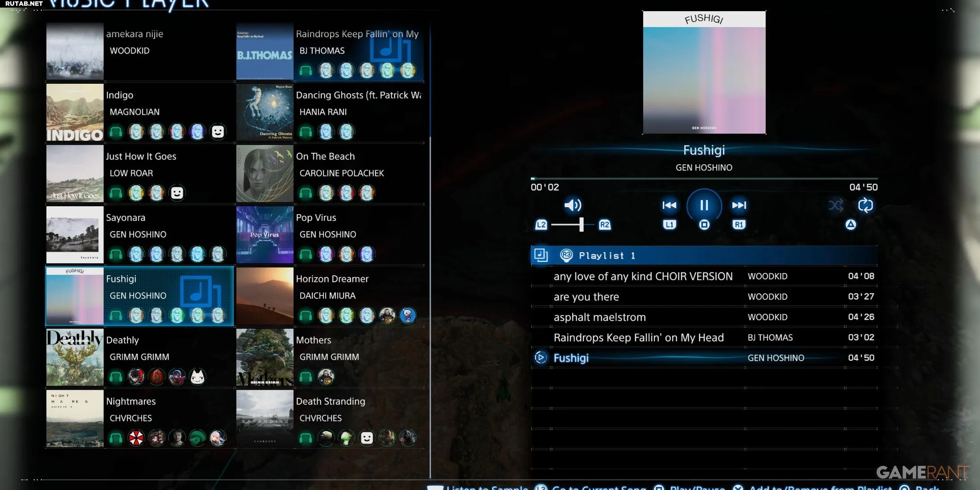Click the L2 volume down prompt
980x490 pixels.
pyautogui.click(x=541, y=225)
